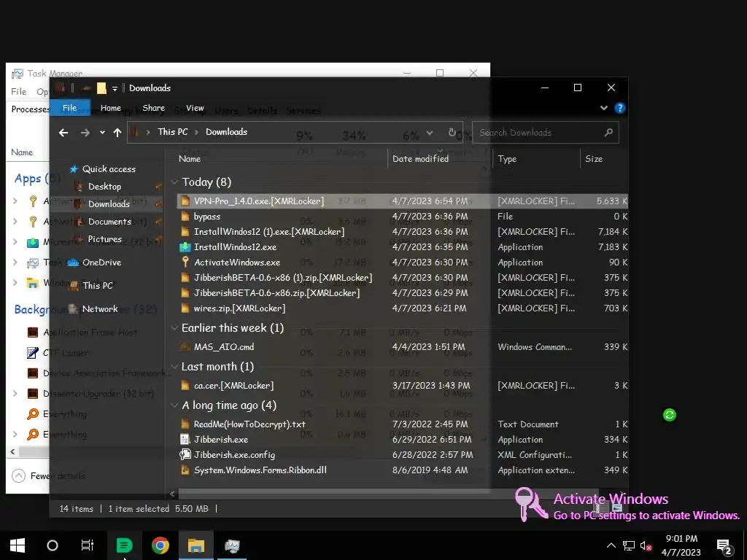Open the green notes app on taskbar
This screenshot has height=560, width=747.
tap(124, 545)
